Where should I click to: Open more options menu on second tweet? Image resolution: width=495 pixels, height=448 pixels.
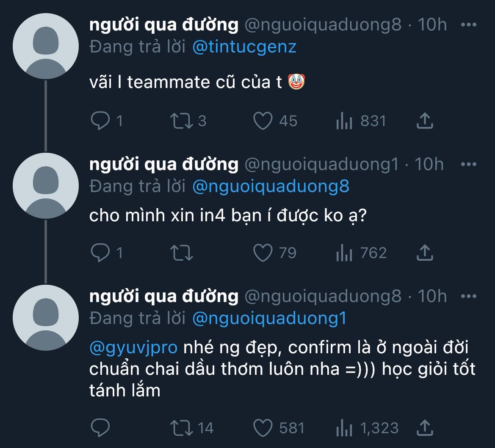pyautogui.click(x=468, y=164)
